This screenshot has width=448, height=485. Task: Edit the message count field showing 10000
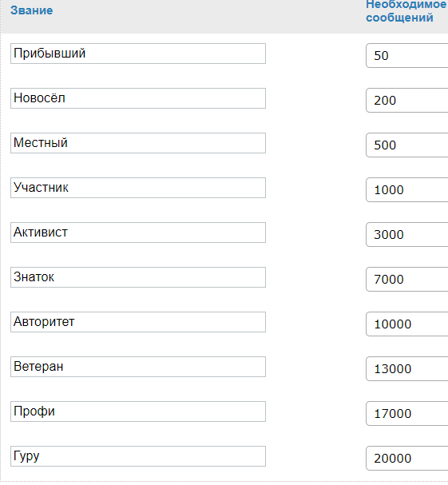point(407,324)
